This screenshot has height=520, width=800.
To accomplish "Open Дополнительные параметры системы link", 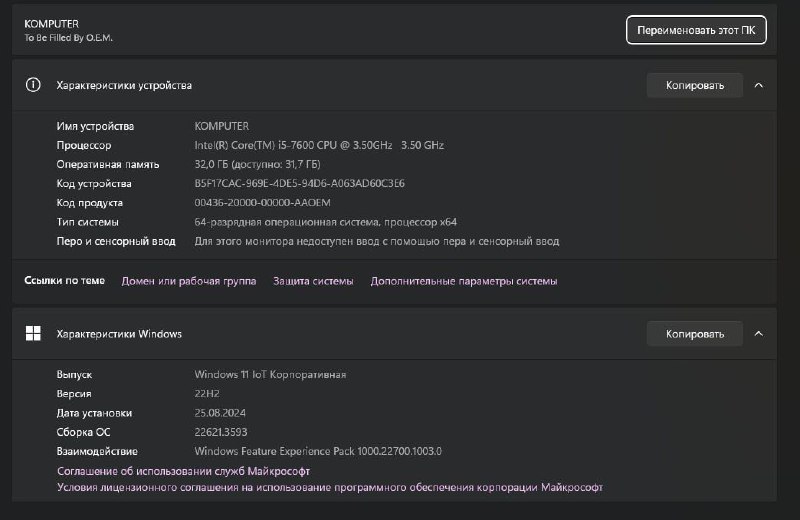I will coord(464,281).
